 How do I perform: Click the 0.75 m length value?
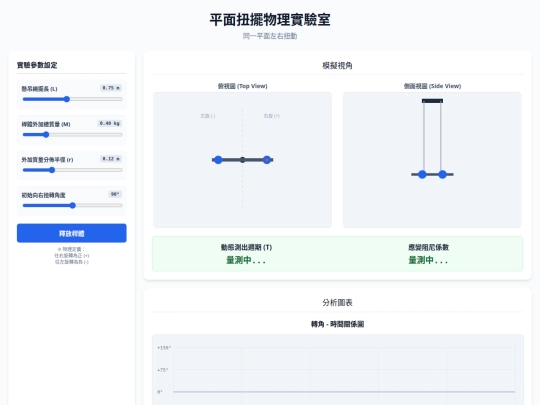click(111, 88)
